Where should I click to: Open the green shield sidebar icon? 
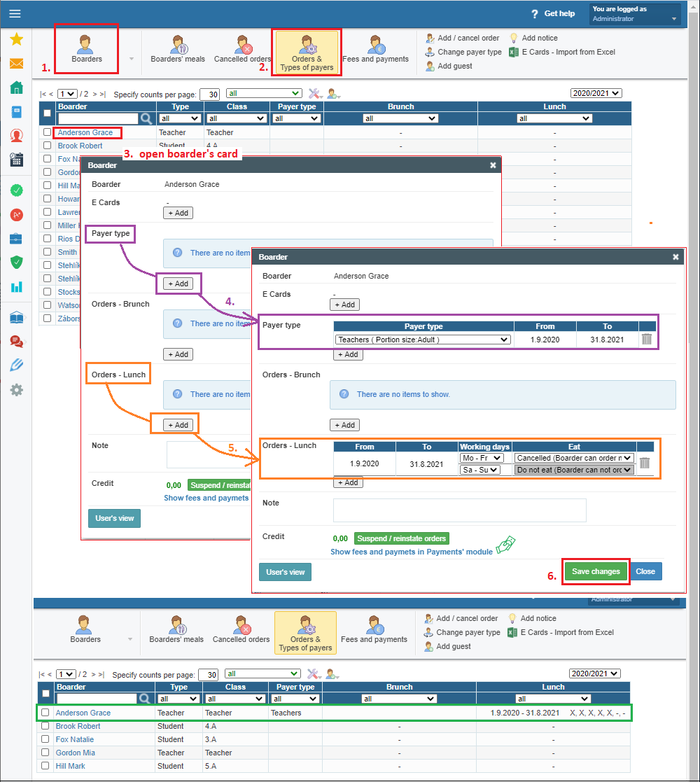click(x=17, y=263)
